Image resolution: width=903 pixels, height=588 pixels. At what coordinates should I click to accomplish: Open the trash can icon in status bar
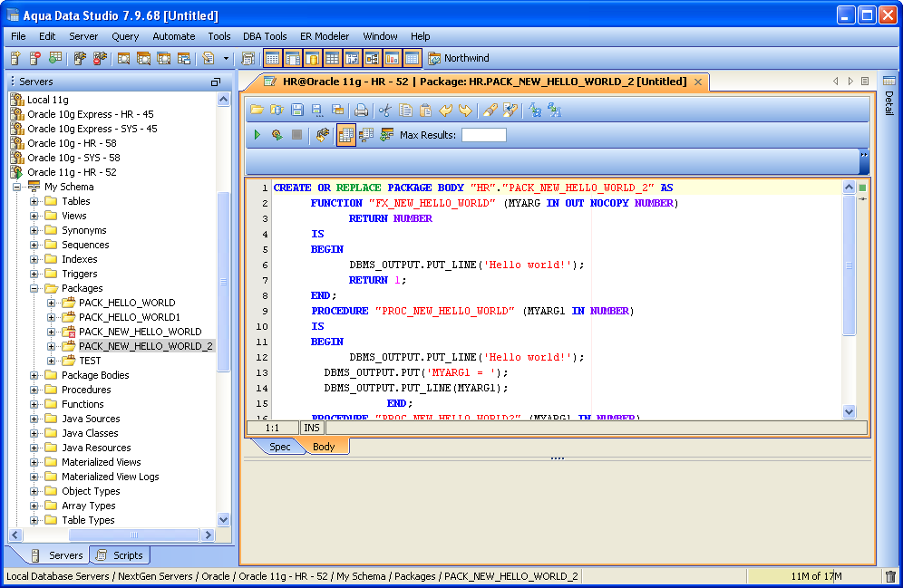pos(889,576)
